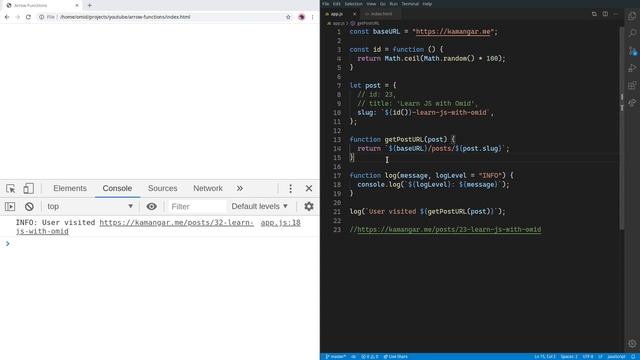Open the Chrome profile avatar

pyautogui.click(x=302, y=17)
